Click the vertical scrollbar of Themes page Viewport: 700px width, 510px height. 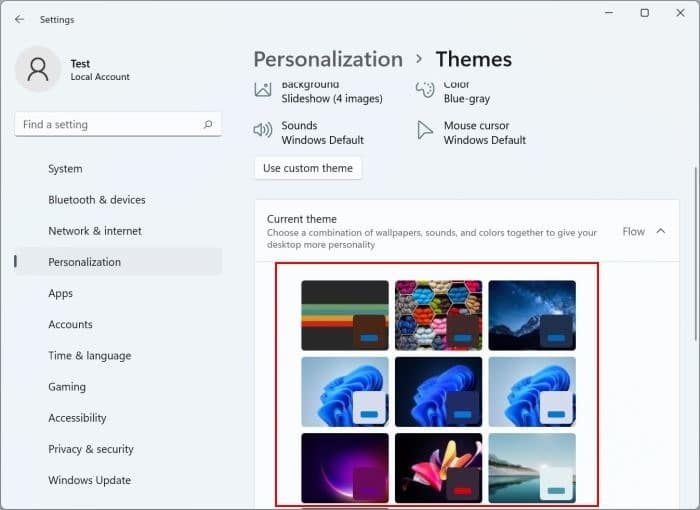[696, 254]
